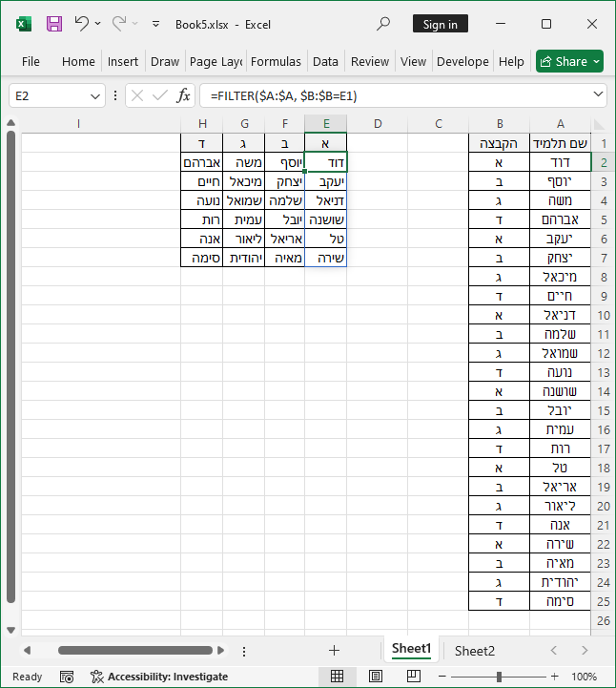
Task: Click the select all corner triangle
Action: (599, 124)
